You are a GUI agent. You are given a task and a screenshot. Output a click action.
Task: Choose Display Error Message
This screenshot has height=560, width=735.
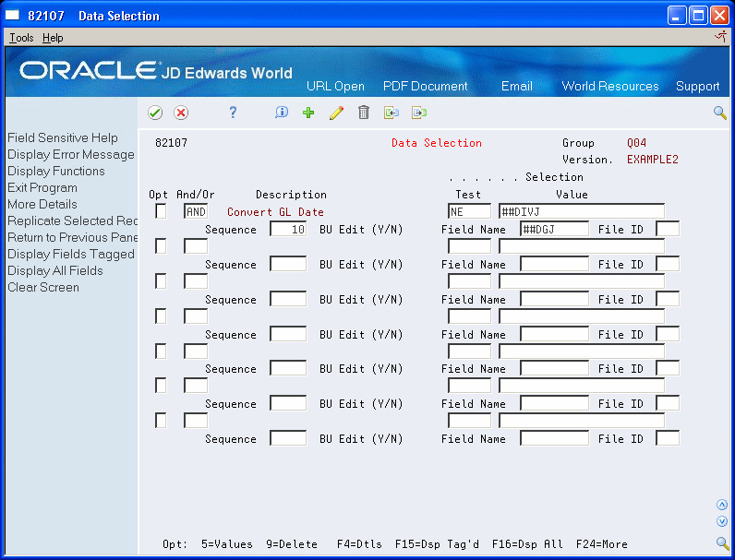71,154
